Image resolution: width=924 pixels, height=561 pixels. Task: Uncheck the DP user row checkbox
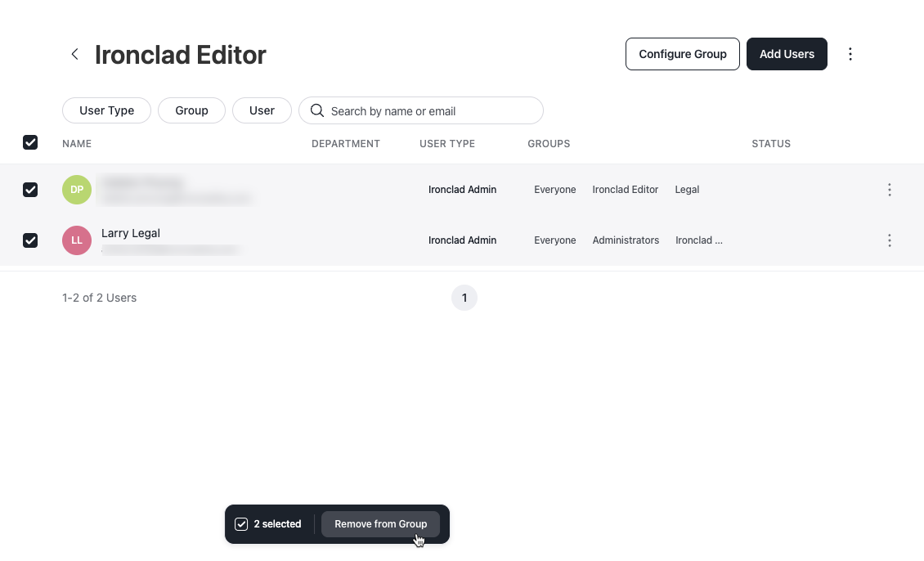30,190
